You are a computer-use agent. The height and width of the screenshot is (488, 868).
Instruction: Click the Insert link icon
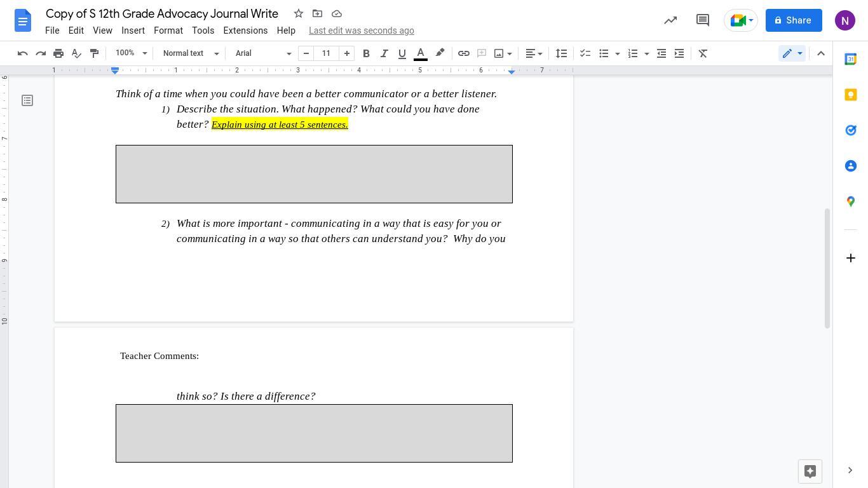[x=464, y=53]
